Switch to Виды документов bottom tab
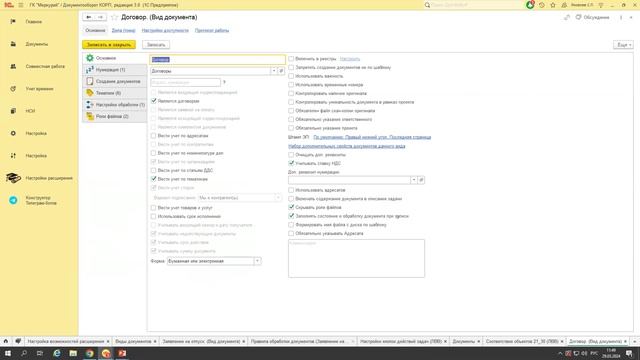The image size is (640, 360). coord(133,341)
